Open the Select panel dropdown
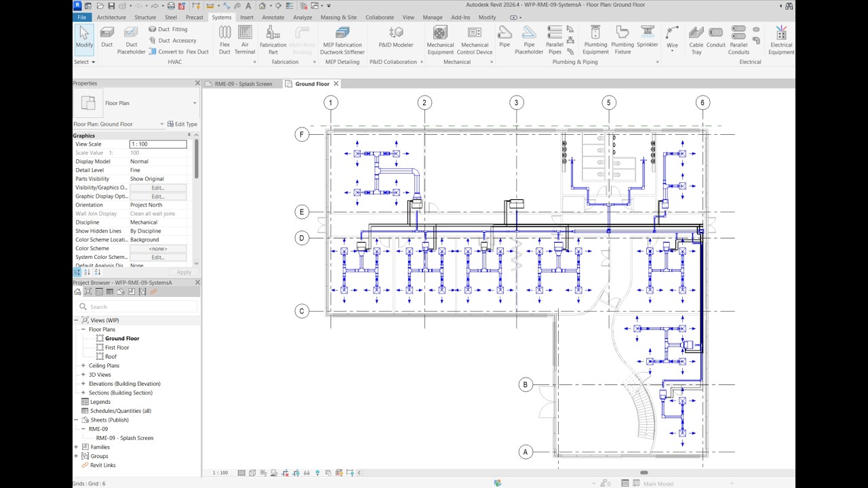 [x=85, y=62]
